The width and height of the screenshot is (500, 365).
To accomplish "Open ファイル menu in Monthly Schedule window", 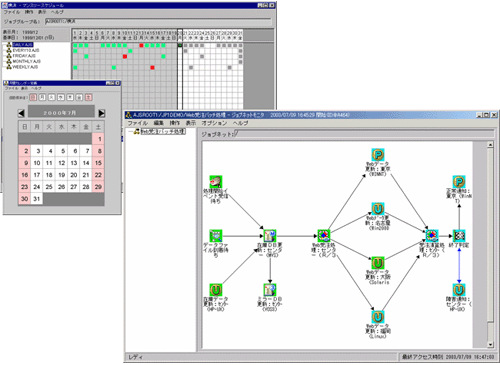I will [x=12, y=12].
